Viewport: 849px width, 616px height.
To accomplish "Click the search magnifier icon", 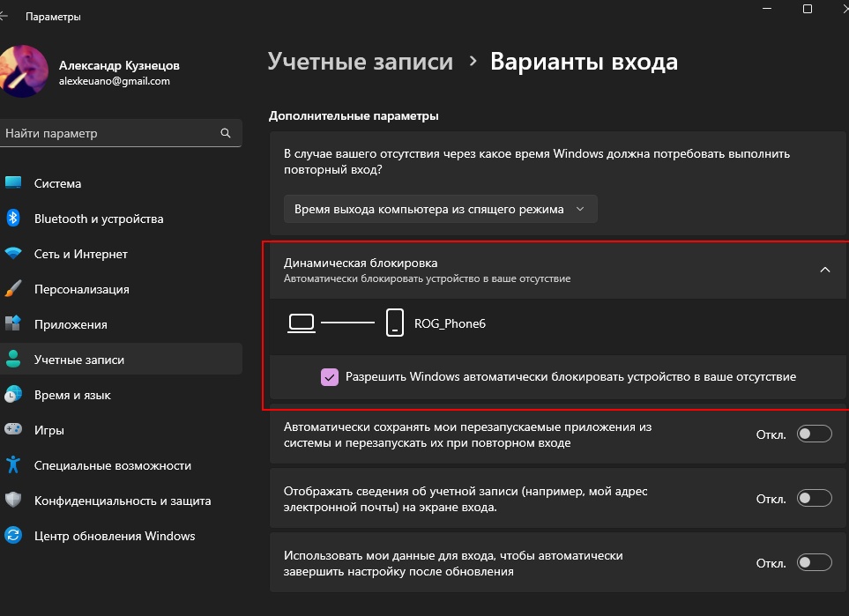I will (x=226, y=133).
